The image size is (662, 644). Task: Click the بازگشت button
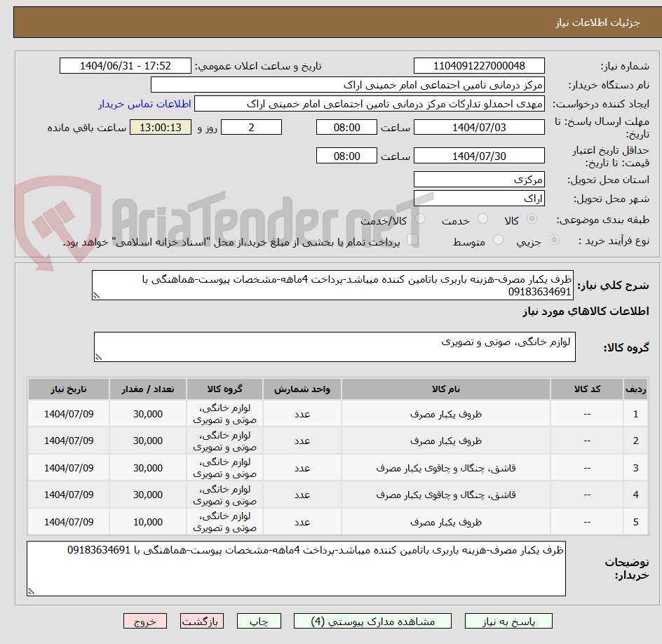pos(201,621)
